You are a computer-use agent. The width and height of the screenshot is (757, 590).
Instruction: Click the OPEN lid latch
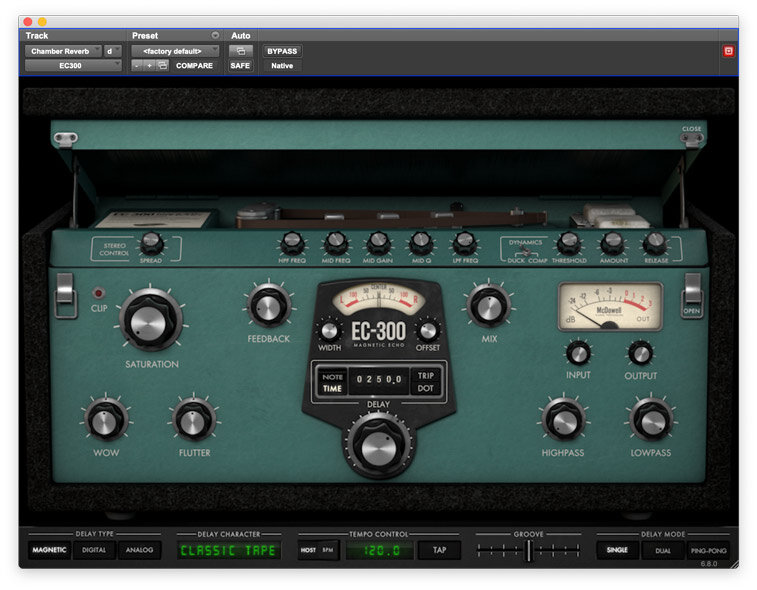point(692,296)
